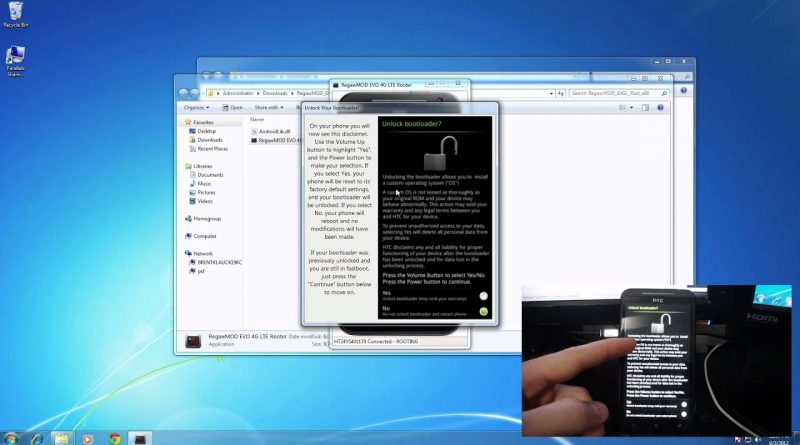Launch Internet Explorer from the taskbar

[36, 438]
